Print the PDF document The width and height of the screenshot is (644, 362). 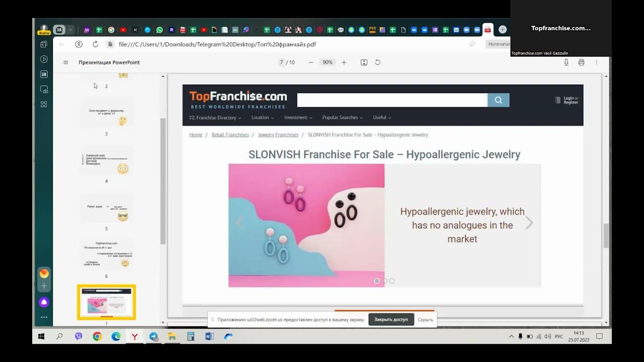pos(581,62)
